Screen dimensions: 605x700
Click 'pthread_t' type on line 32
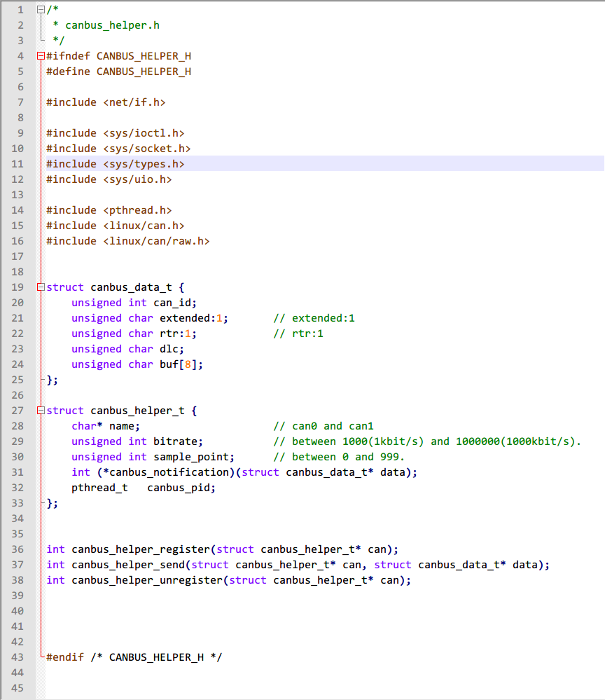tap(99, 488)
